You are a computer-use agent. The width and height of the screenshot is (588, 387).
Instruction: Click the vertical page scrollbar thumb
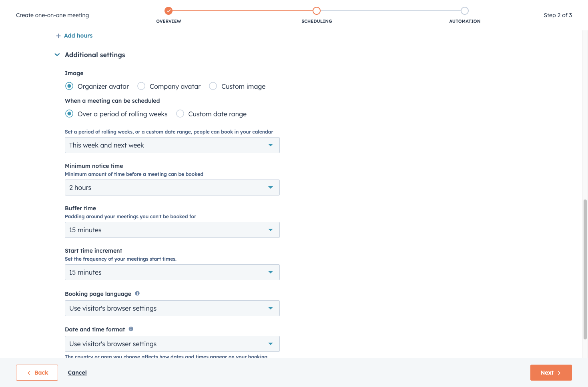(x=585, y=269)
